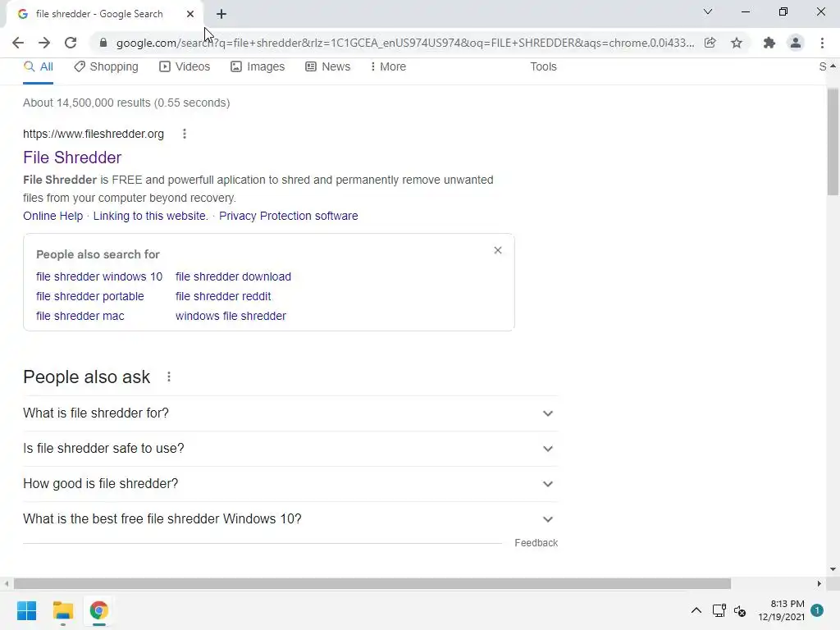The image size is (840, 630).
Task: View site security lock info
Action: [x=103, y=43]
